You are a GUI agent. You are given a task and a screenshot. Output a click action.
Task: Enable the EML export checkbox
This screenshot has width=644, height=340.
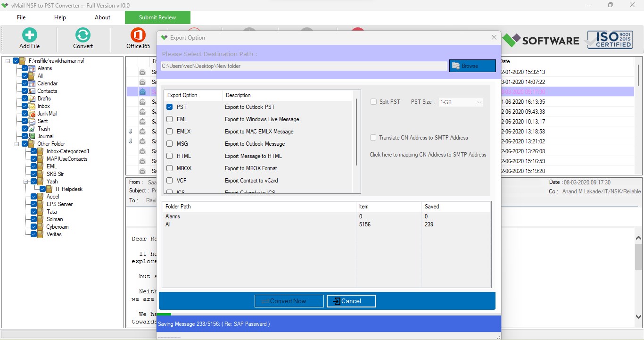(x=170, y=119)
